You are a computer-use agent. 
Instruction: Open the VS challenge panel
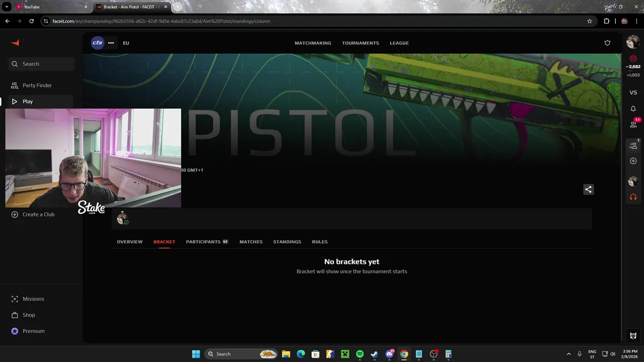pyautogui.click(x=633, y=93)
